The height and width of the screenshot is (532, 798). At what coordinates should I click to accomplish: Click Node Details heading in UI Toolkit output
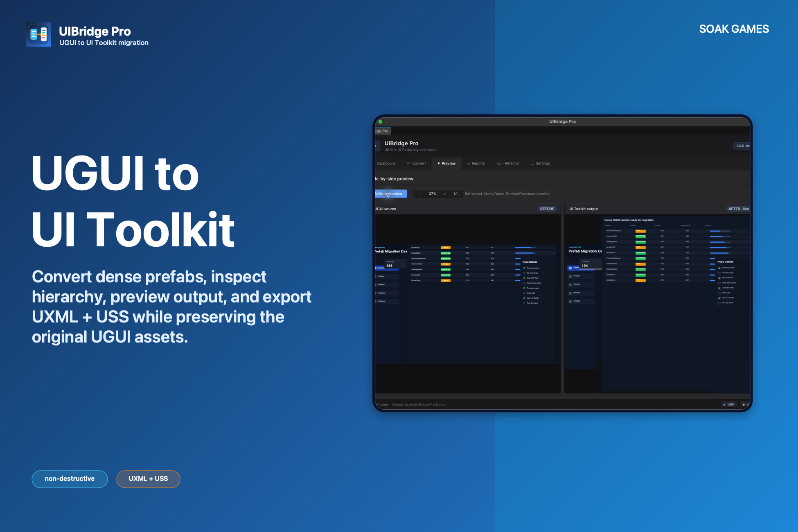725,261
